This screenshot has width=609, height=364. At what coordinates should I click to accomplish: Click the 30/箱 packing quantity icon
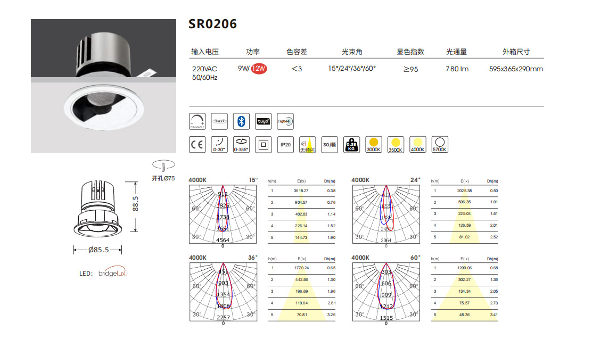[x=330, y=144]
